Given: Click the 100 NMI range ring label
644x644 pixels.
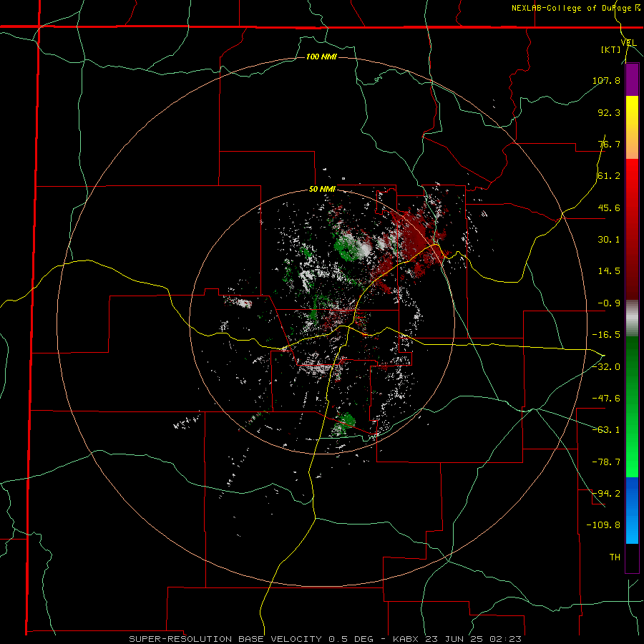Looking at the screenshot, I should tap(321, 57).
